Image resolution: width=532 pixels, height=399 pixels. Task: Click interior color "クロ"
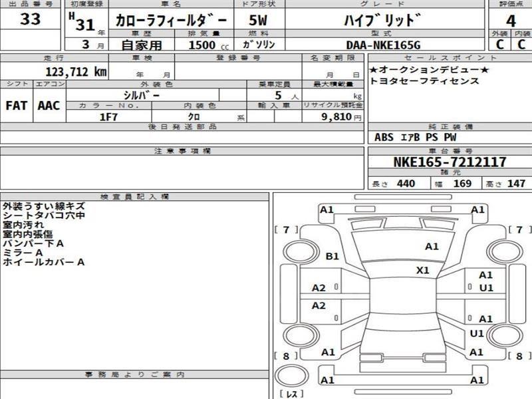tap(194, 117)
